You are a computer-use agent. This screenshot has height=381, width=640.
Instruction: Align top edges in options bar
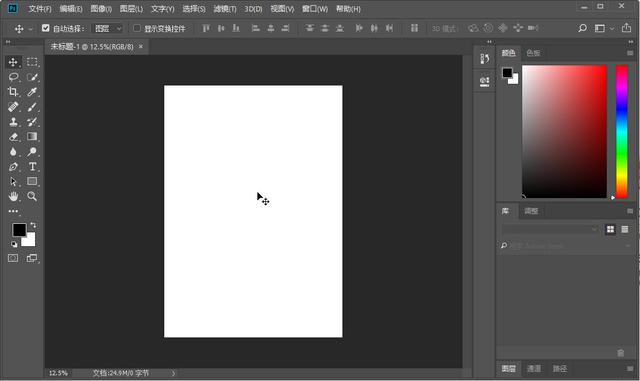point(206,28)
